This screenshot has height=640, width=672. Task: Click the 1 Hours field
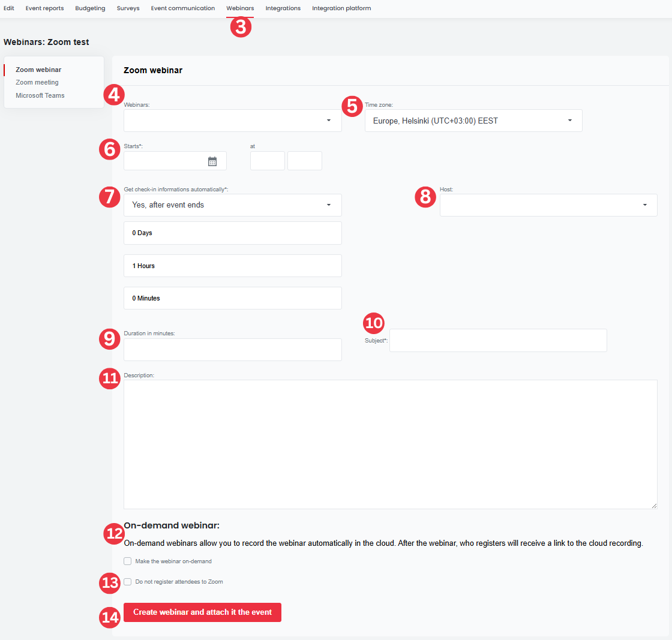click(233, 266)
